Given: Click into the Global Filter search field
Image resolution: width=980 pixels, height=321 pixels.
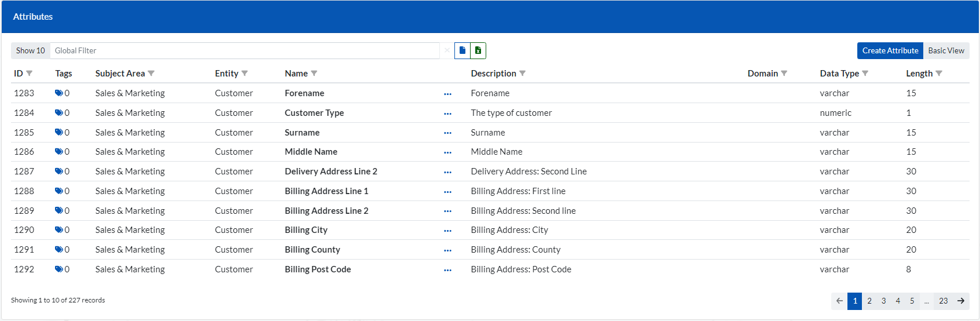Looking at the screenshot, I should [x=244, y=51].
